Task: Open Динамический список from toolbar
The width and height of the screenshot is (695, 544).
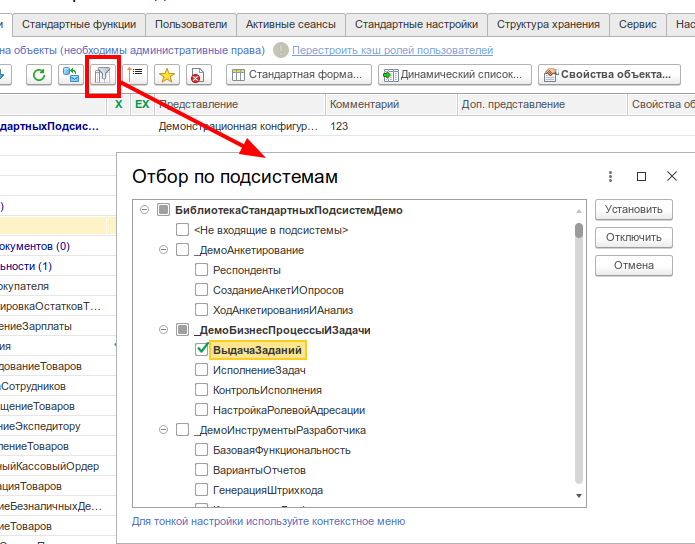Action: (x=455, y=74)
